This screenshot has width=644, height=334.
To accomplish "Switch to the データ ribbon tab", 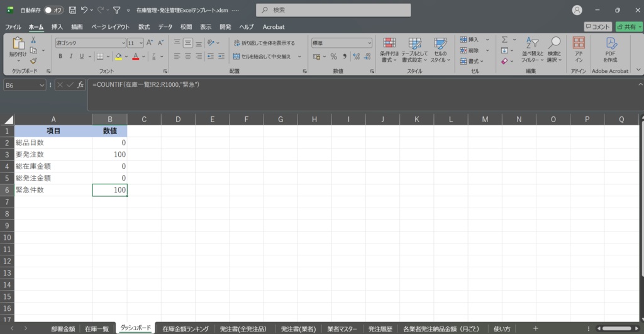I will tap(165, 27).
